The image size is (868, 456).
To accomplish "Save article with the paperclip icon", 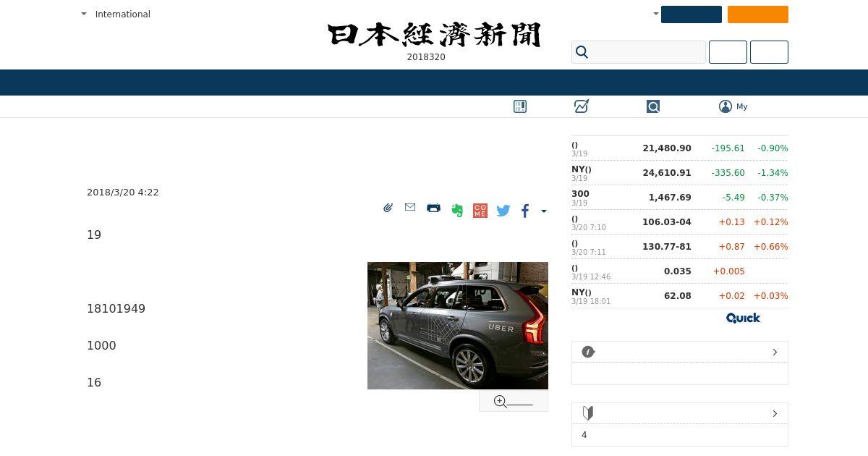I will 388,208.
